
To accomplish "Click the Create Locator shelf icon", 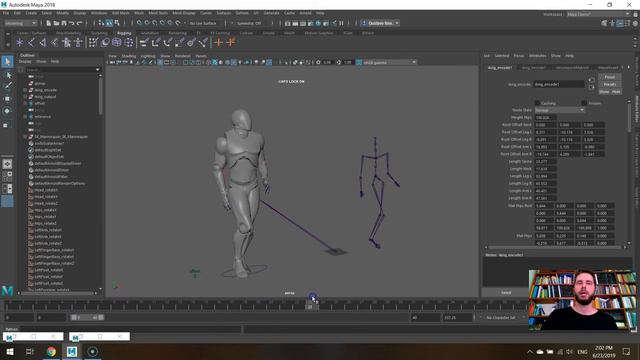I will point(20,42).
